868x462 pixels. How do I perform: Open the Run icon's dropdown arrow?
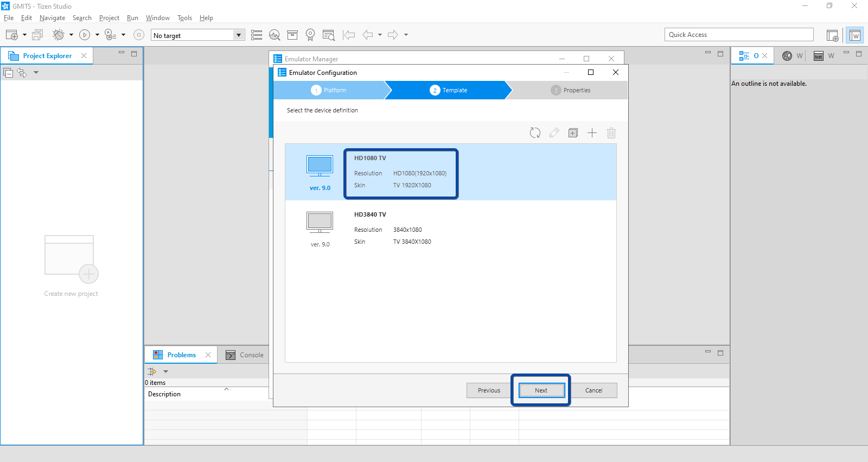point(97,35)
